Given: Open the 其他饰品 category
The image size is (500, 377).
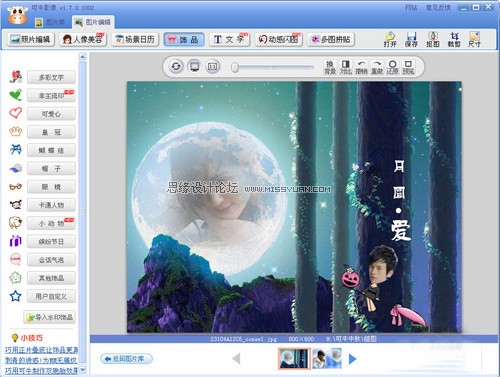Looking at the screenshot, I should pos(51,278).
